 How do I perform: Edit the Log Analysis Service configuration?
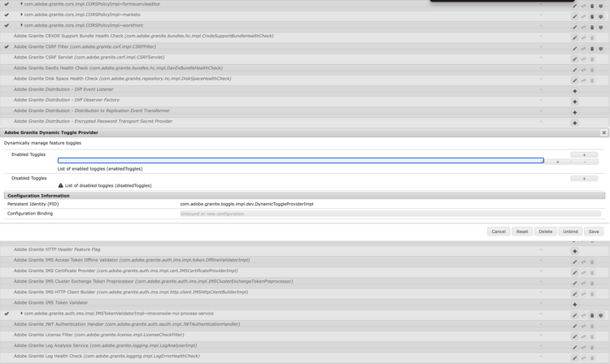(574, 347)
